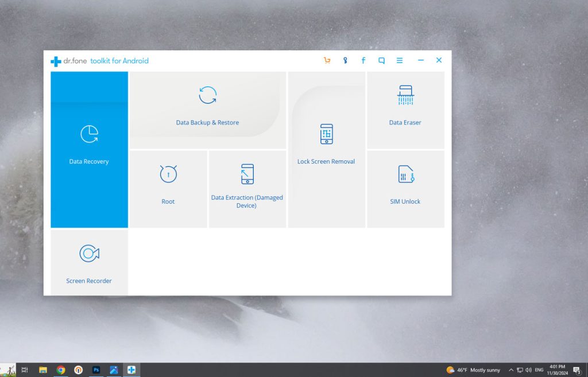The image size is (588, 377).
Task: Close the dr.fone toolkit window
Action: point(439,60)
